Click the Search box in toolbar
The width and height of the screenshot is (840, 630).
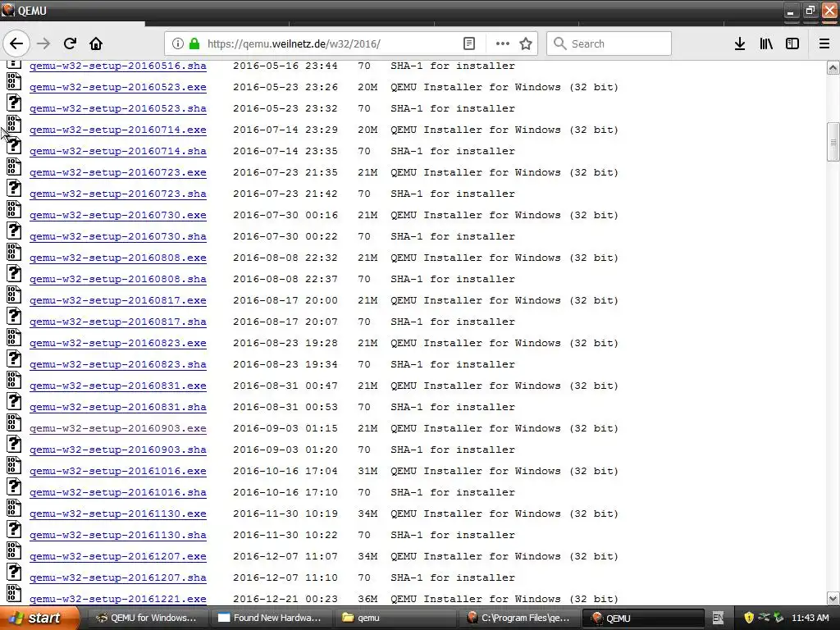point(609,44)
